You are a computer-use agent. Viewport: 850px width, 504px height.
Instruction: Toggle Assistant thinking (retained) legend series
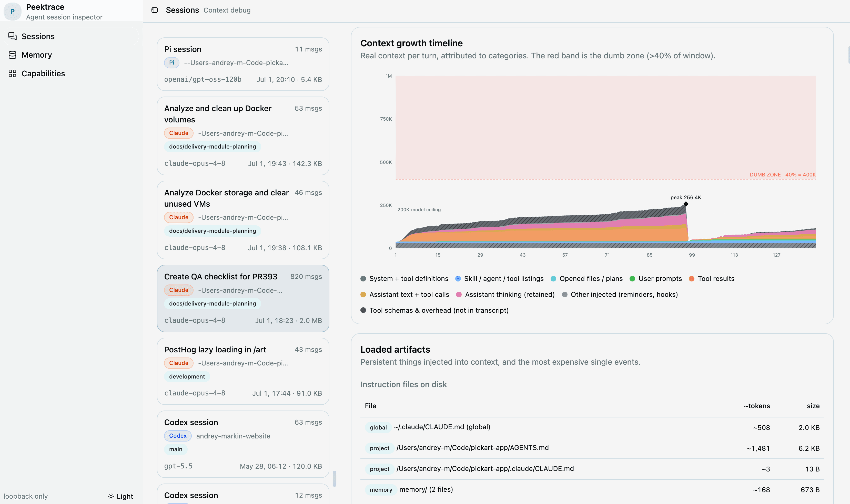click(505, 295)
